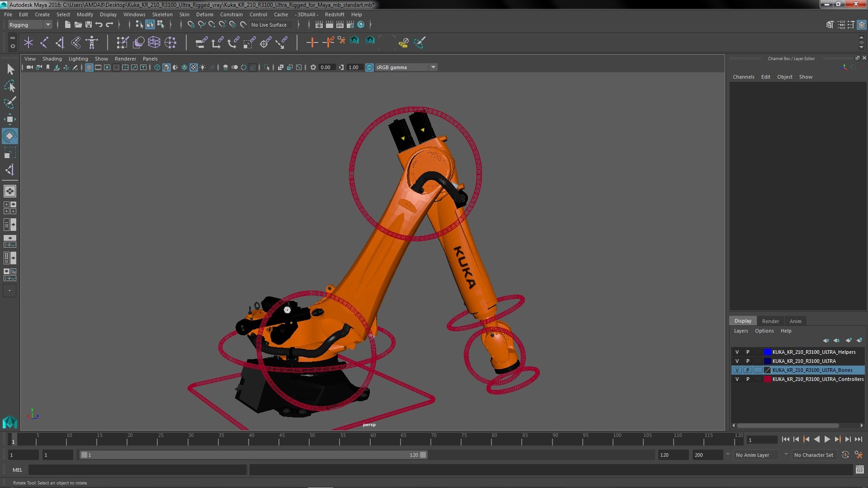This screenshot has height=488, width=868.
Task: Open the sRGB gamma view transform dropdown
Action: pos(406,67)
